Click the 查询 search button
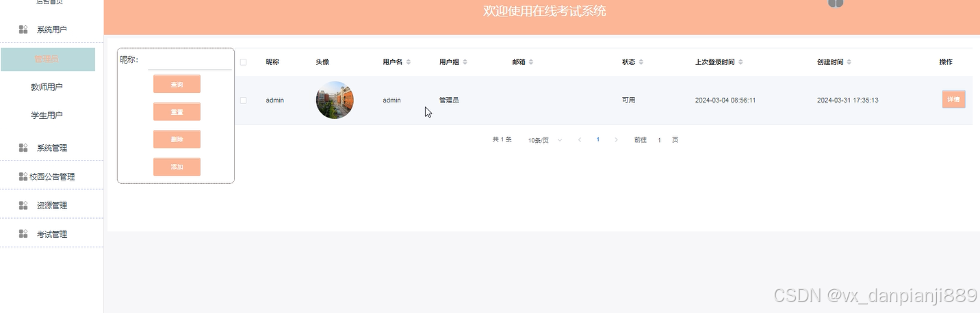 coord(177,84)
